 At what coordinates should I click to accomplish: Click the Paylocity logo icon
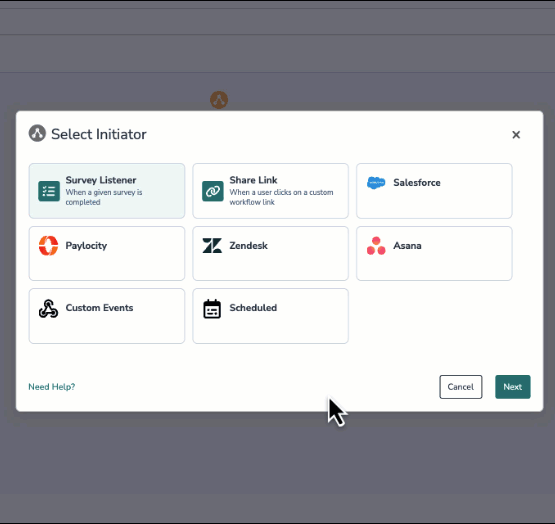pos(48,245)
